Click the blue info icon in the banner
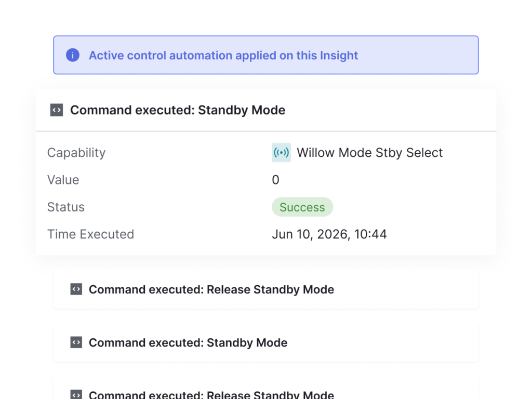This screenshot has height=399, width=532. tap(73, 55)
